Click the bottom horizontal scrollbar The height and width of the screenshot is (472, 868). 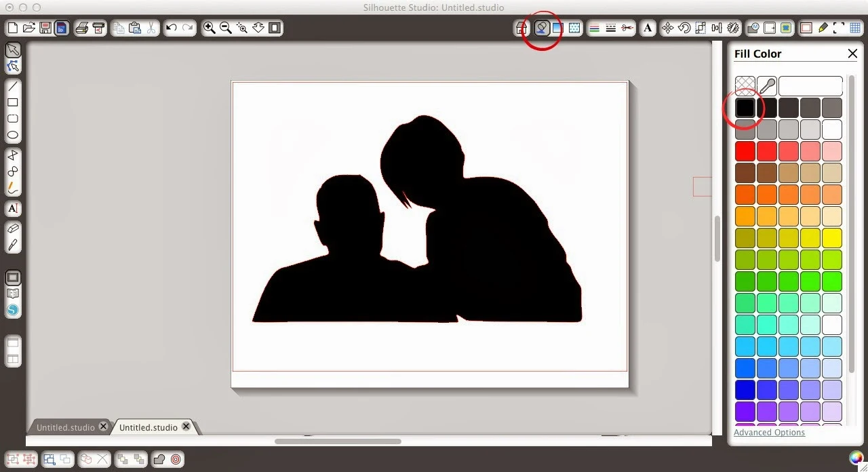[x=337, y=441]
